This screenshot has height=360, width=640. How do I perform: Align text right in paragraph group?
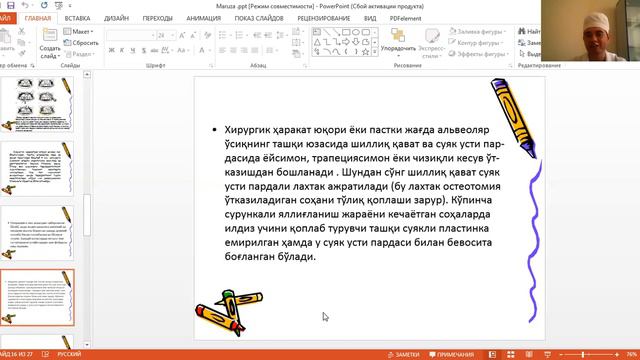(244, 50)
